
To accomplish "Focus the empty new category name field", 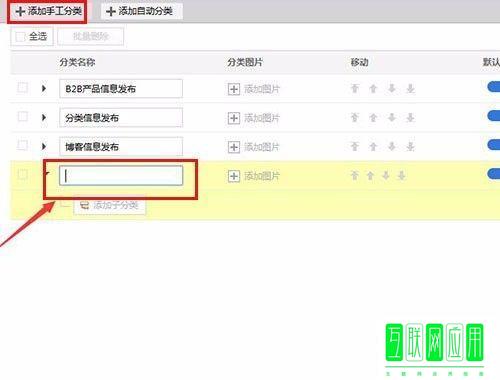I will tap(121, 175).
